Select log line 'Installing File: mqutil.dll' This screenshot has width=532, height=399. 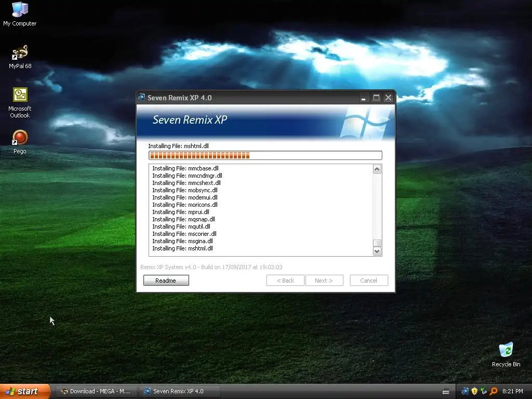(181, 227)
